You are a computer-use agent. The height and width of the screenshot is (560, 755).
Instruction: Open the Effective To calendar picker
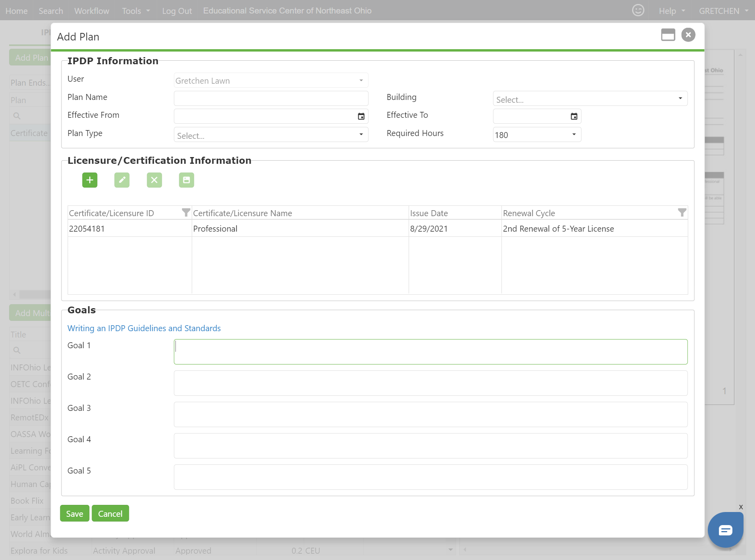tap(574, 116)
